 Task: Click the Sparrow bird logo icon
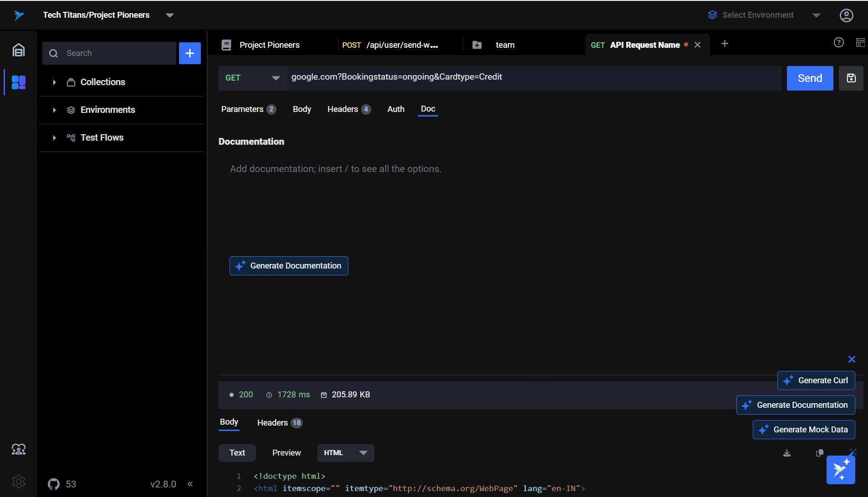click(x=19, y=15)
